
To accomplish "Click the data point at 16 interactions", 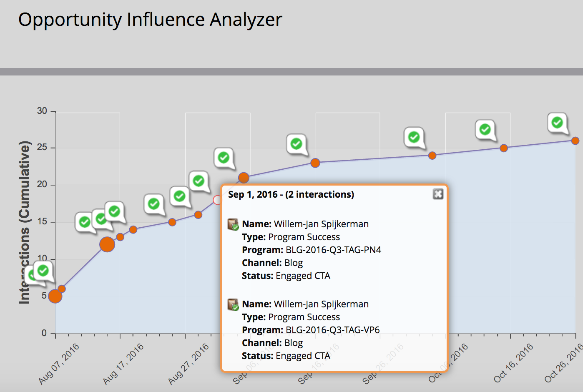I will 198,215.
